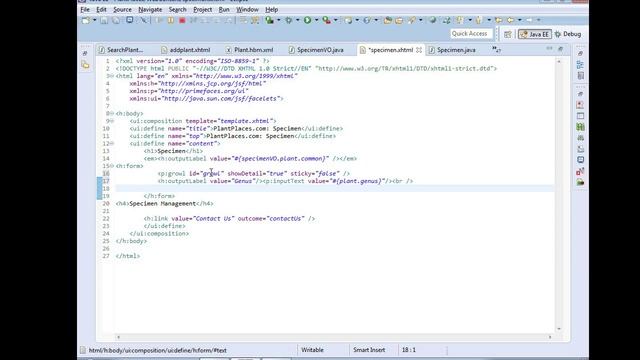Viewport: 640px width, 360px height.
Task: Open the Navigate menu
Action: click(150, 9)
